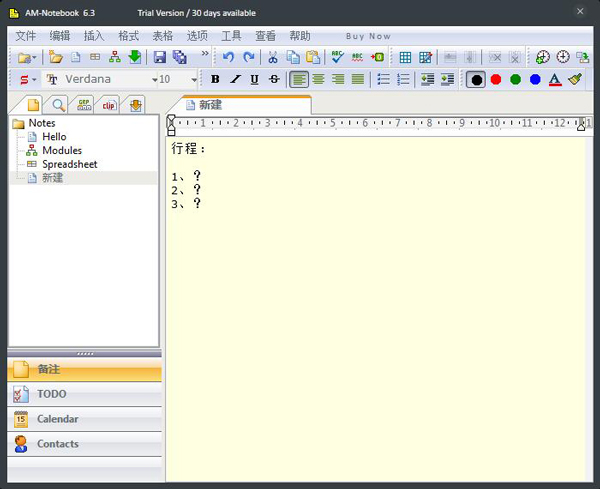Apply bulleted list
This screenshot has height=489, width=600.
click(x=383, y=79)
